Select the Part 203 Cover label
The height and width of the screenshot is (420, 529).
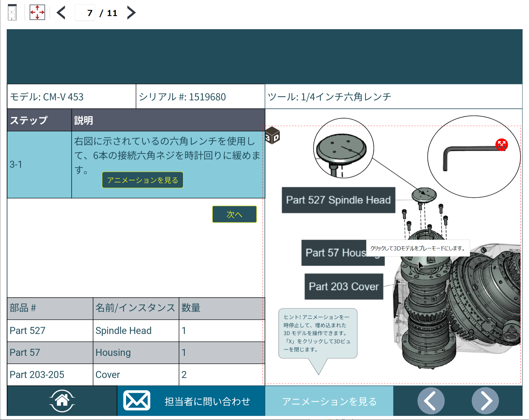click(x=344, y=286)
